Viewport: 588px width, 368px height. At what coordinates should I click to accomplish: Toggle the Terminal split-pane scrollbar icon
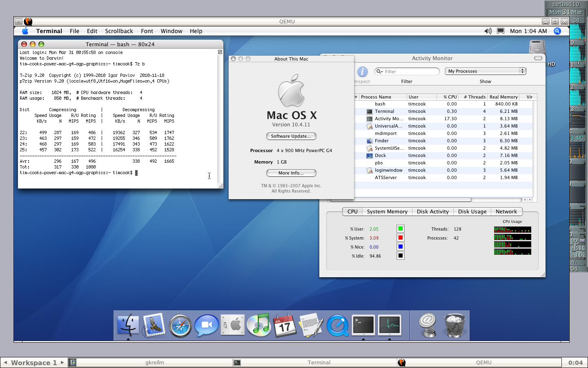(220, 52)
